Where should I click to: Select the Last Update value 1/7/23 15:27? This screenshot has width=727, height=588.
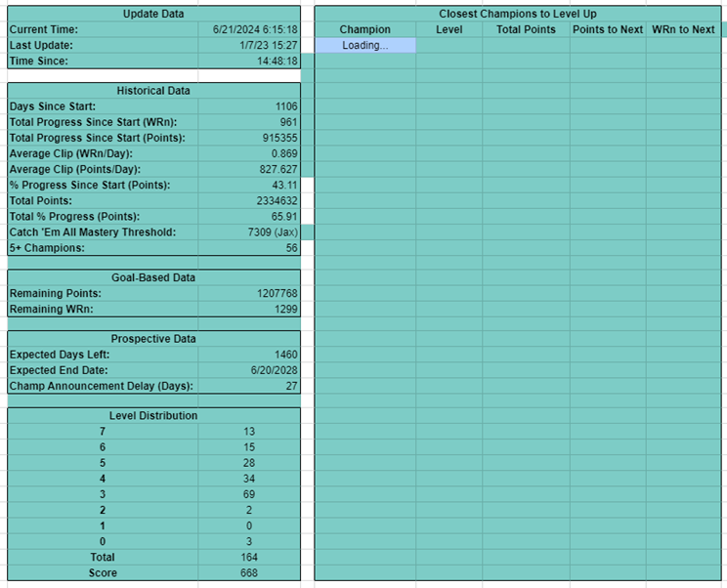(x=249, y=45)
